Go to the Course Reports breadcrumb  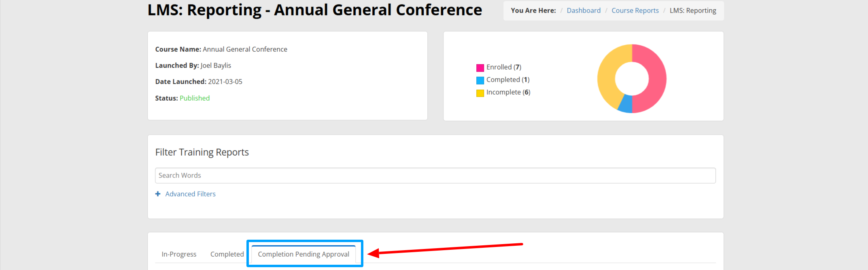(x=635, y=11)
